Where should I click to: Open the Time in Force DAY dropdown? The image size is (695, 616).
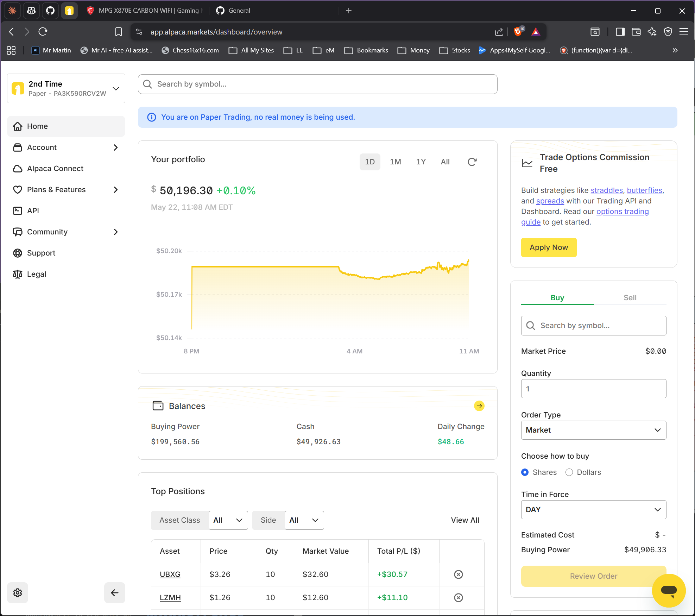[x=593, y=510]
